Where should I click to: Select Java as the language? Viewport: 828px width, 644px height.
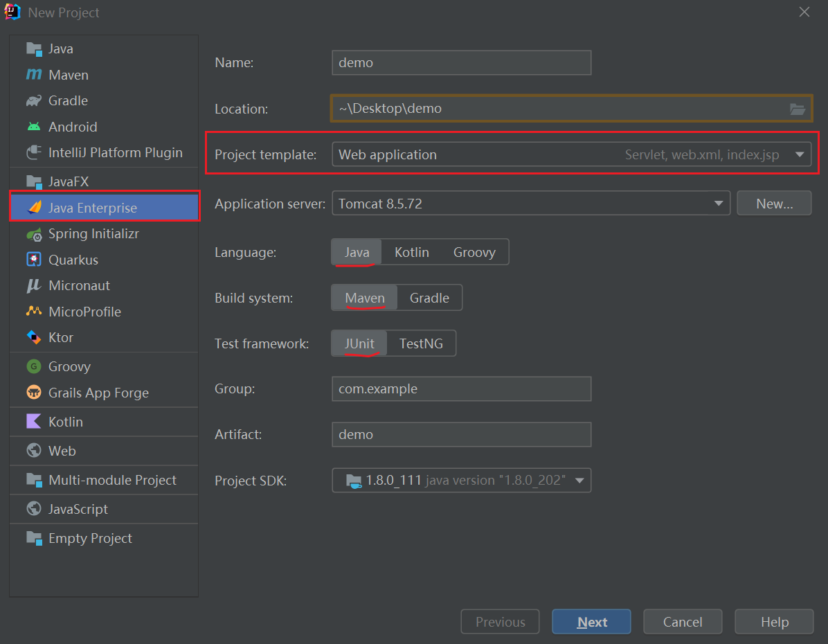357,253
